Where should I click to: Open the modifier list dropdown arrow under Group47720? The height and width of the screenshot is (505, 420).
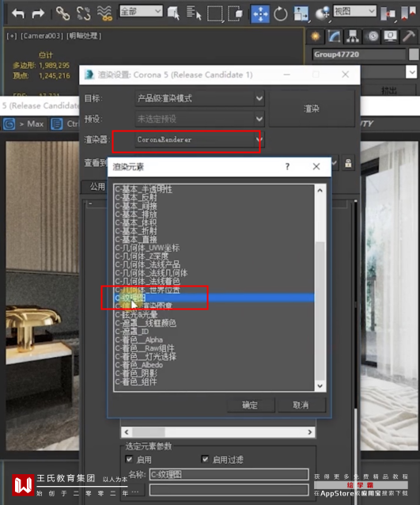coord(412,72)
